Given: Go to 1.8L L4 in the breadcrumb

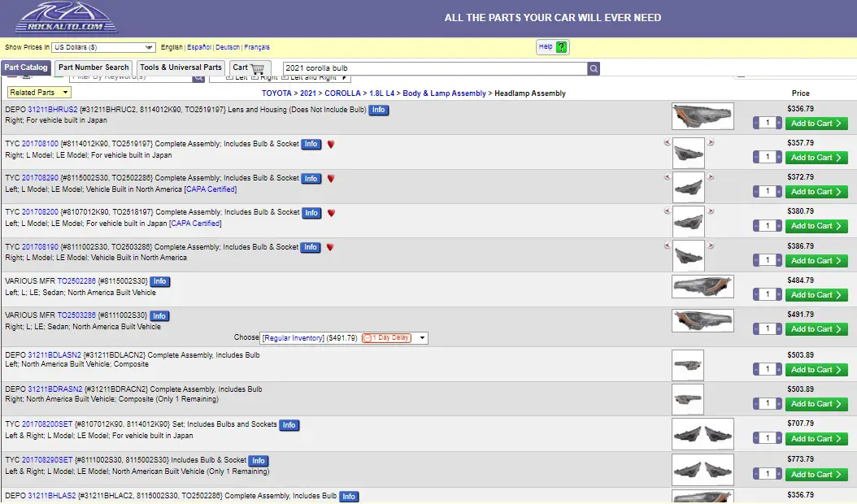Looking at the screenshot, I should point(381,93).
